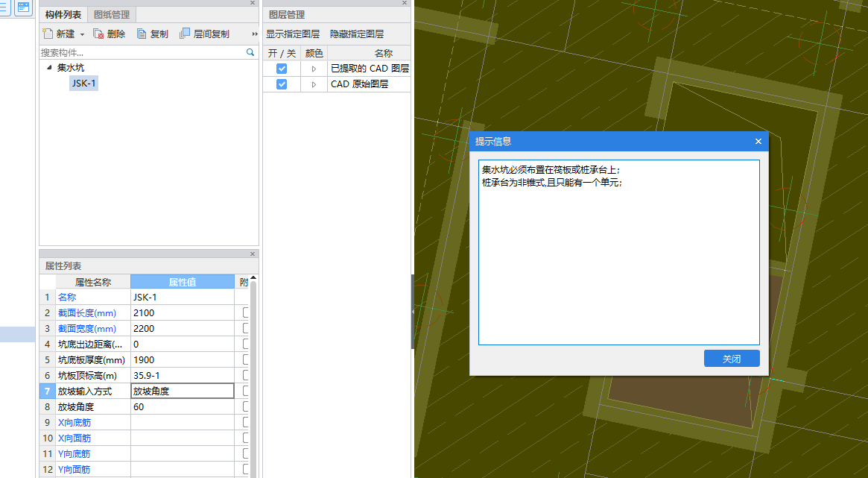Expand the CAD 原始图层 row
Screen dimensions: 868x478
(x=314, y=84)
